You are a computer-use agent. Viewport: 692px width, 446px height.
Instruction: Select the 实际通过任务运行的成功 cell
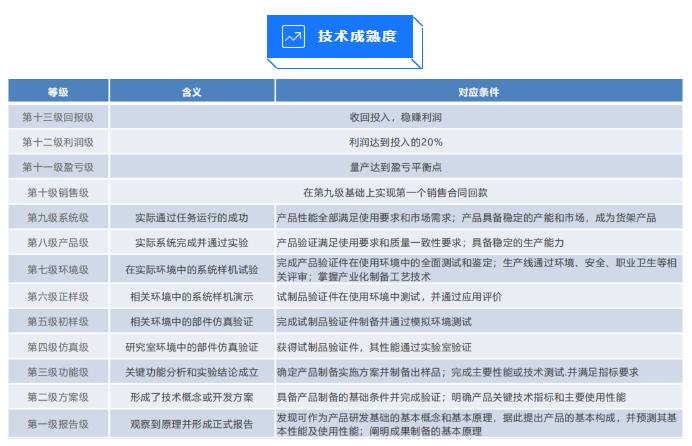coord(191,217)
